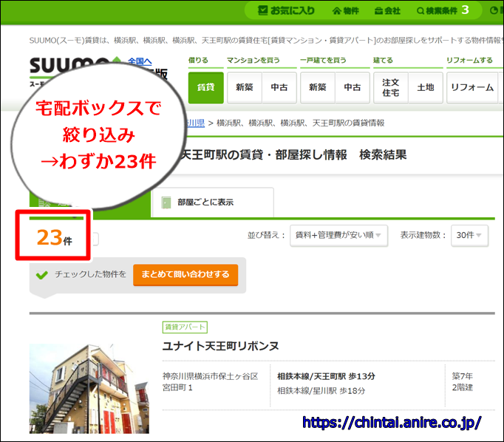The width and height of the screenshot is (504, 442).
Task: Select 新築 under マンションを買う
Action: coord(245,87)
